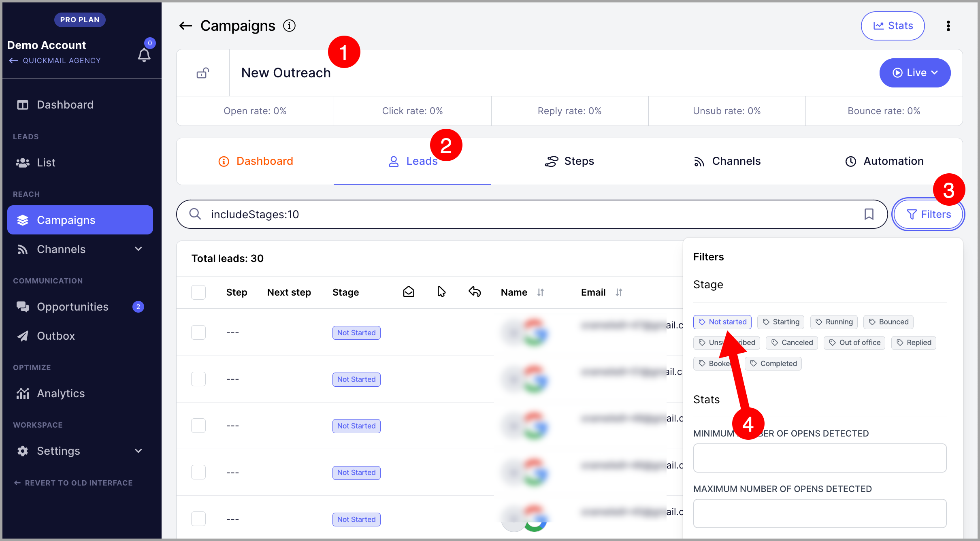Click the Pro Plan badge

(80, 20)
